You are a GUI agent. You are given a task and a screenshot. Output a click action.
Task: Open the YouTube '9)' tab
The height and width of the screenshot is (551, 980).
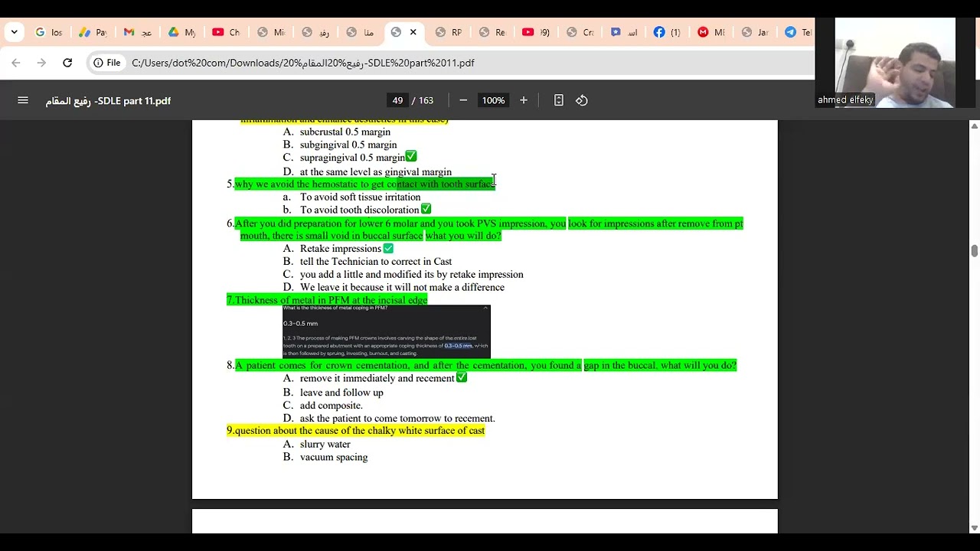tap(537, 32)
